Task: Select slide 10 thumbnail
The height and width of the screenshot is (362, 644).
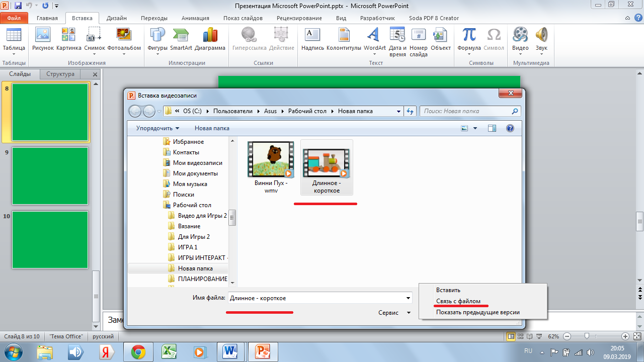Action: (50, 240)
